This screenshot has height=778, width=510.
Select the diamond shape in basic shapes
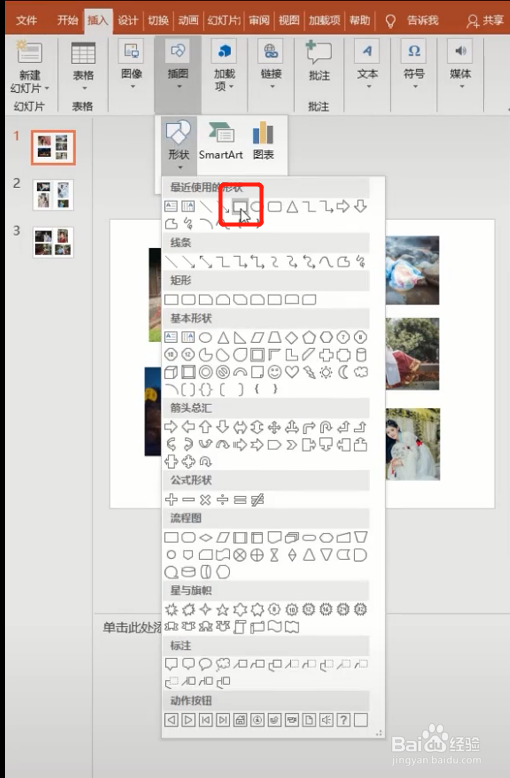coord(292,338)
